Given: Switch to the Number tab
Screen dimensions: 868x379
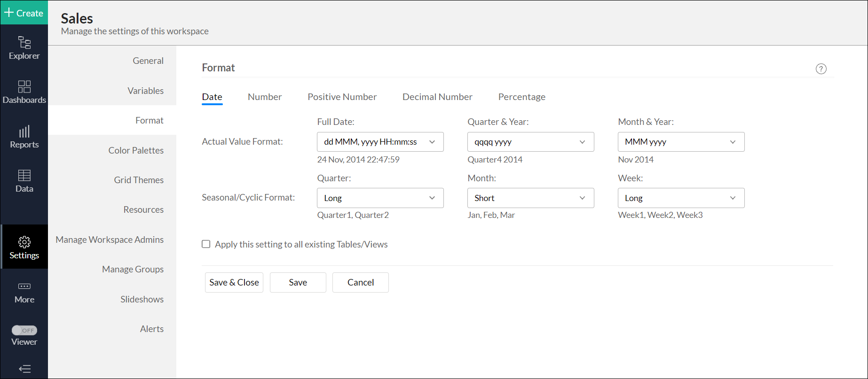Looking at the screenshot, I should coord(265,97).
